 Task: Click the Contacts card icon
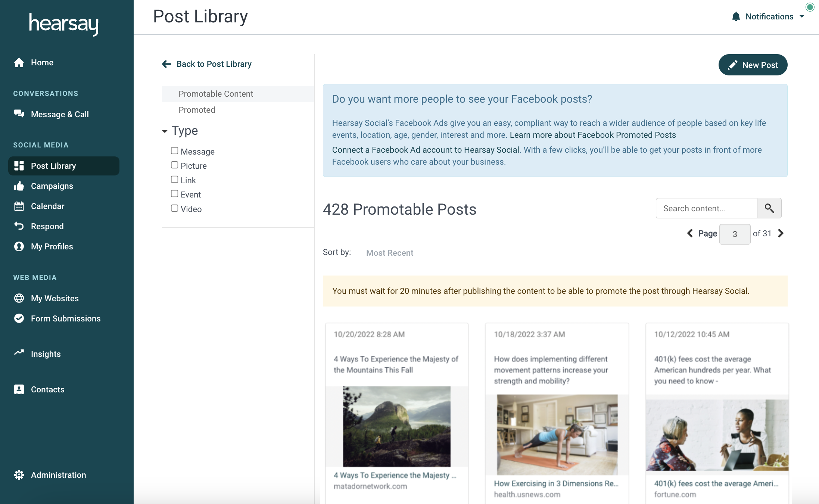[19, 389]
